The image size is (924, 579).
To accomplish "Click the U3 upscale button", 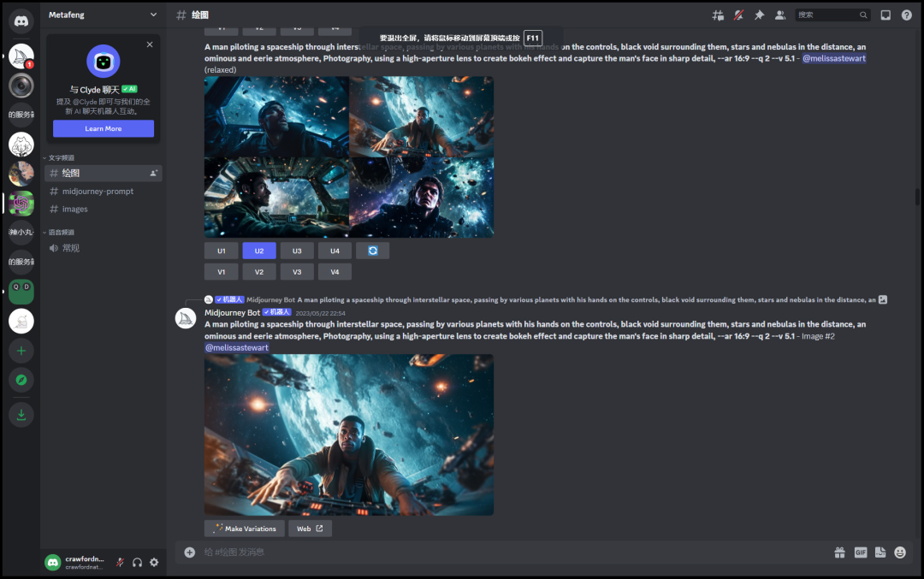I will pyautogui.click(x=297, y=251).
